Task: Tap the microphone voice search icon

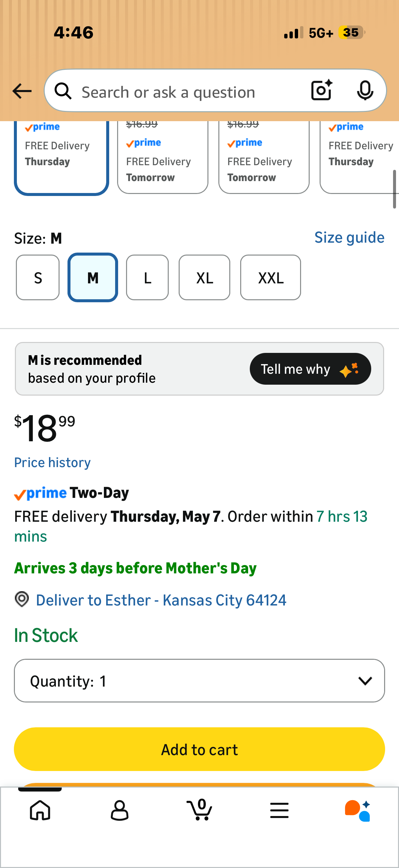Action: pyautogui.click(x=365, y=91)
